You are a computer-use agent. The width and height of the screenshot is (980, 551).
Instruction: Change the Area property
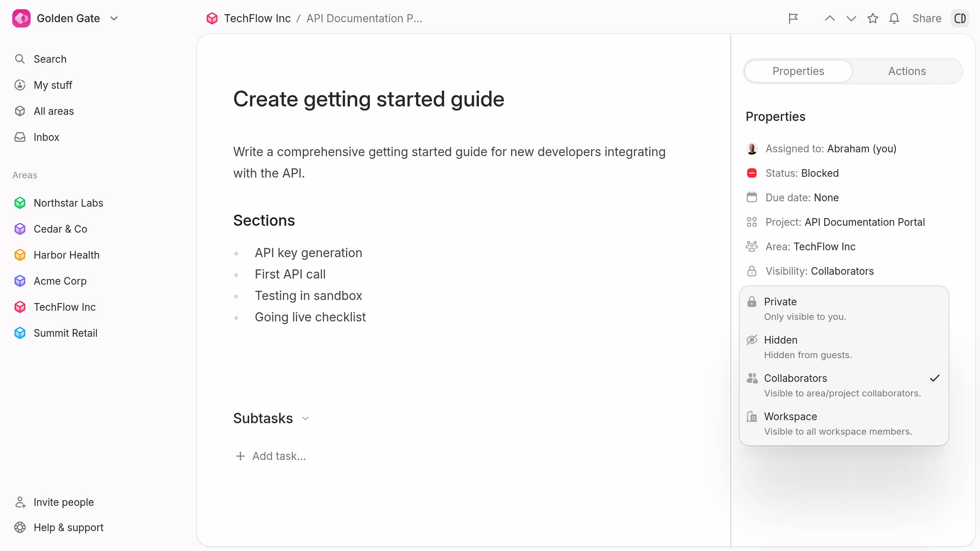point(801,246)
